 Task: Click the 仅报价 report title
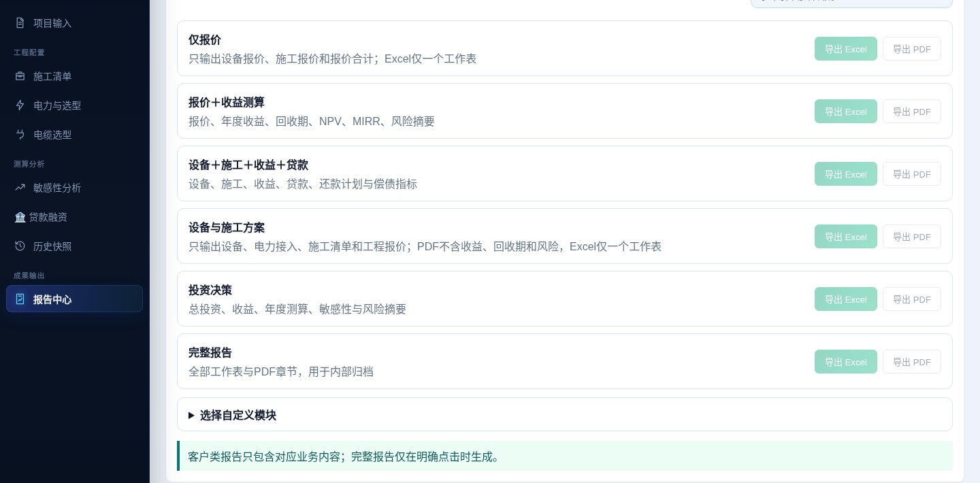(x=205, y=40)
